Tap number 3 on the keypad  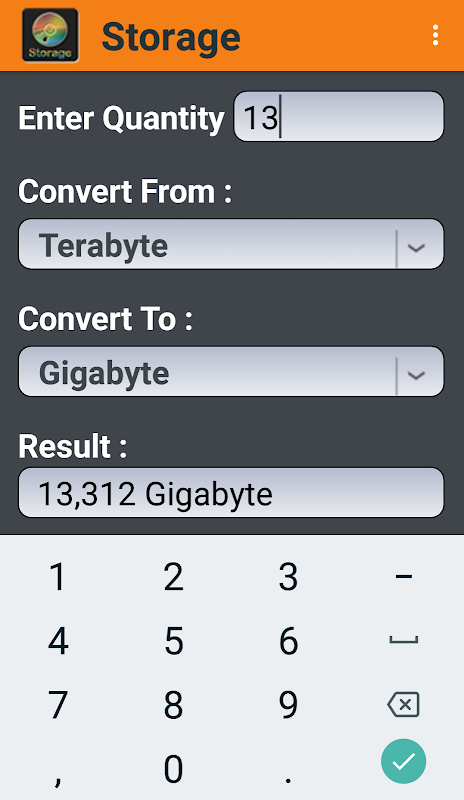point(288,577)
